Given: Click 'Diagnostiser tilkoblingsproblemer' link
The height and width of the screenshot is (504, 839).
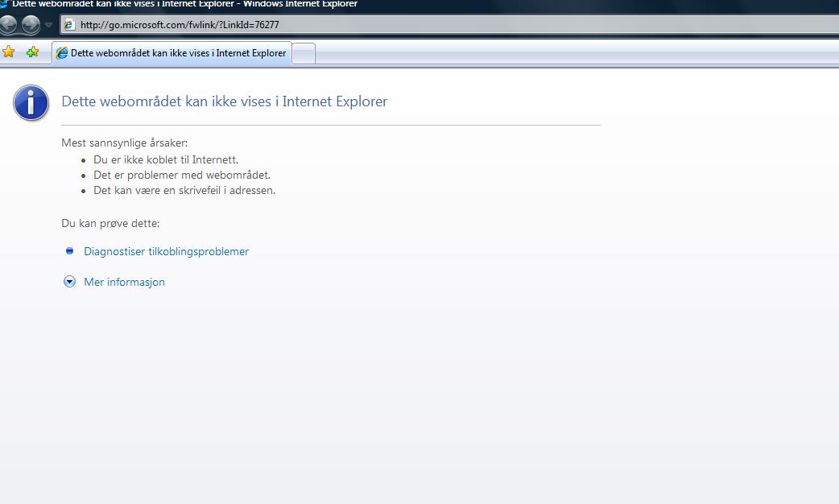Looking at the screenshot, I should pyautogui.click(x=167, y=251).
